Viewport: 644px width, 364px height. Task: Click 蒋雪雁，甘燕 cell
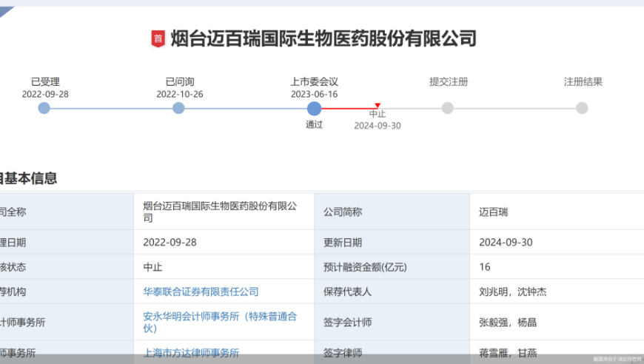[557, 352]
